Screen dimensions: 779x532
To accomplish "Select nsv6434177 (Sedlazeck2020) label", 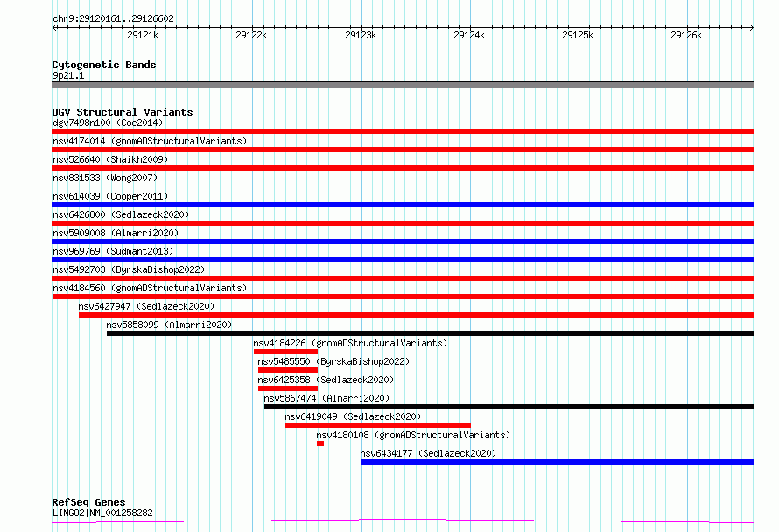I will (x=428, y=453).
